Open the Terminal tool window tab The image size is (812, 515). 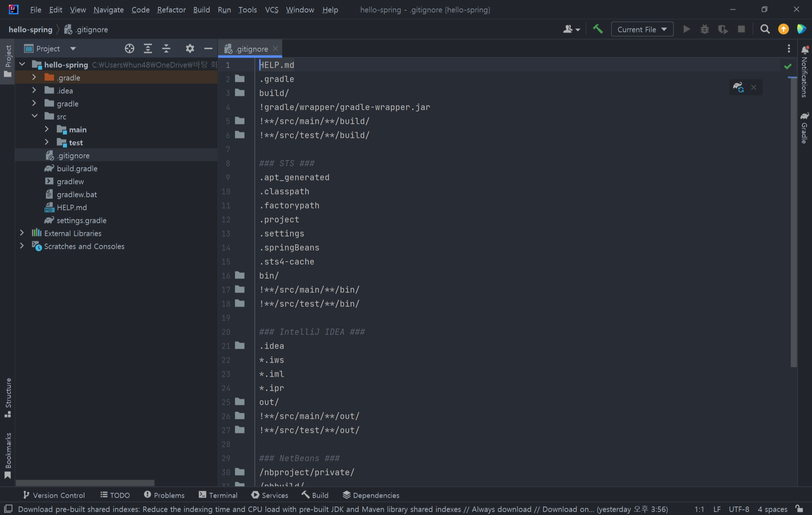tap(218, 495)
